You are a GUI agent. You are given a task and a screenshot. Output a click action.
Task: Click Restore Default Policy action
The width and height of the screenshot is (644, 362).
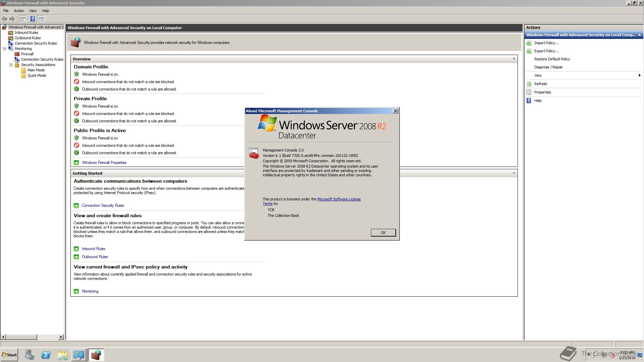[x=552, y=59]
